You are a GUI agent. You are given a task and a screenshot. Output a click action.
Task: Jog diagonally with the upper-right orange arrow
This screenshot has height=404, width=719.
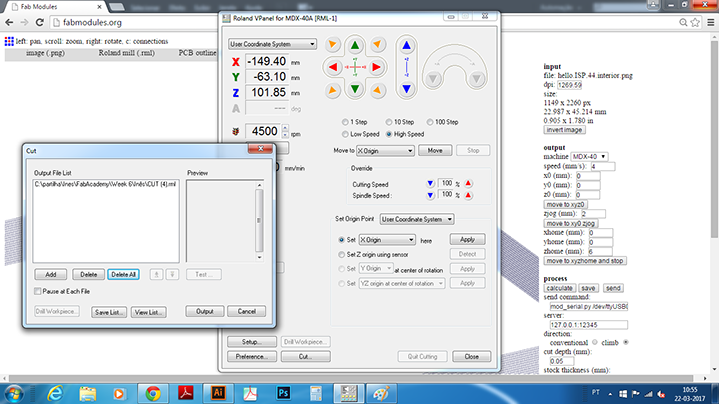point(377,44)
